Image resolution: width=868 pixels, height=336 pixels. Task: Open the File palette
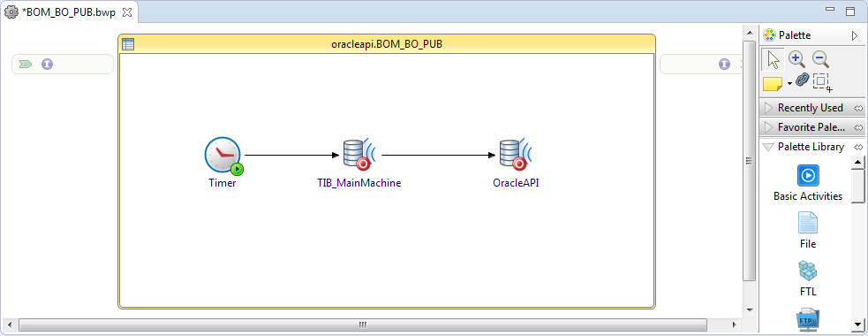pos(808,231)
